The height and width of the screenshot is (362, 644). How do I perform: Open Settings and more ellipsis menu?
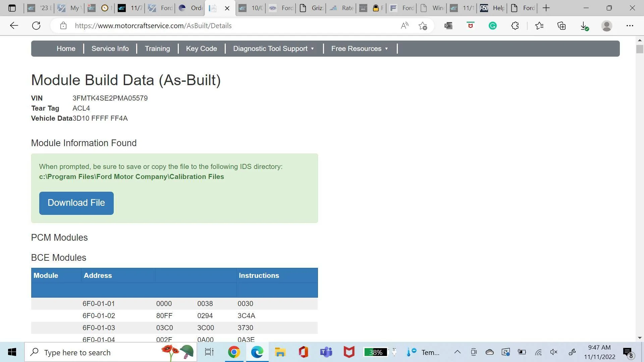pyautogui.click(x=630, y=26)
